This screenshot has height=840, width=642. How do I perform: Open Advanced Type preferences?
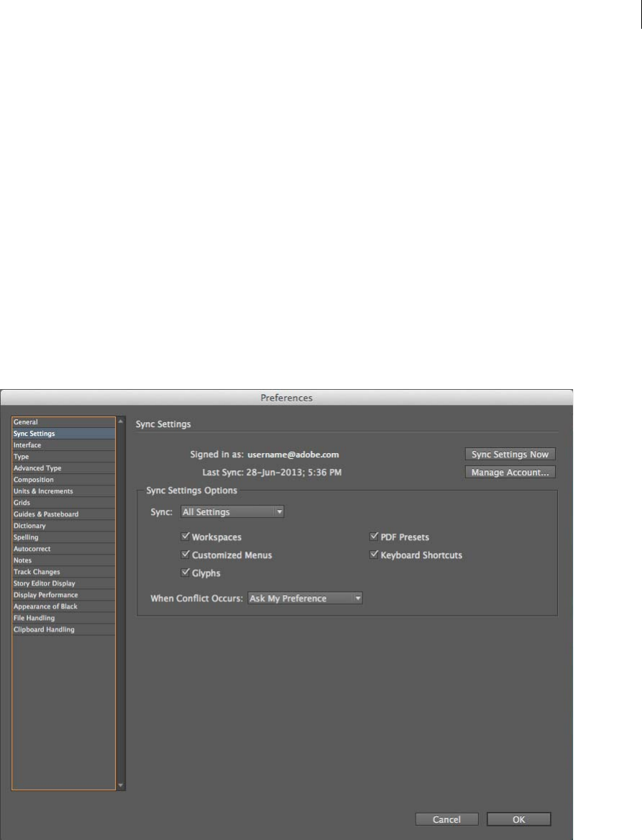(63, 468)
